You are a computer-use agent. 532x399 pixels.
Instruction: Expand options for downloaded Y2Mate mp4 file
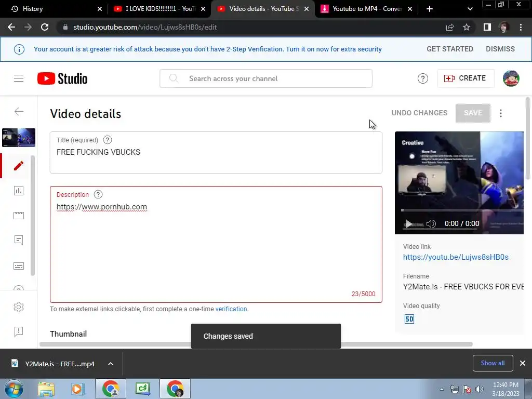[x=111, y=364]
